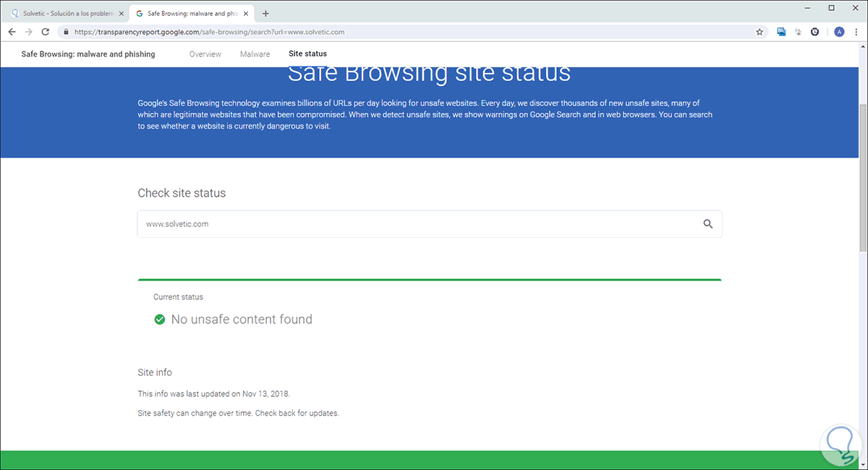Image resolution: width=868 pixels, height=470 pixels.
Task: Click the search magnifier in the site status field
Action: 708,224
